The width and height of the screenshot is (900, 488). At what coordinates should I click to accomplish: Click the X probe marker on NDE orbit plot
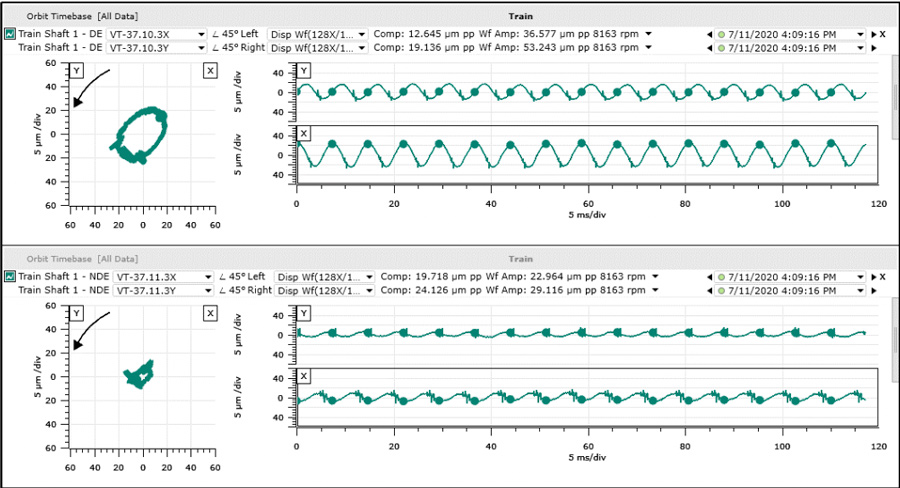[211, 313]
